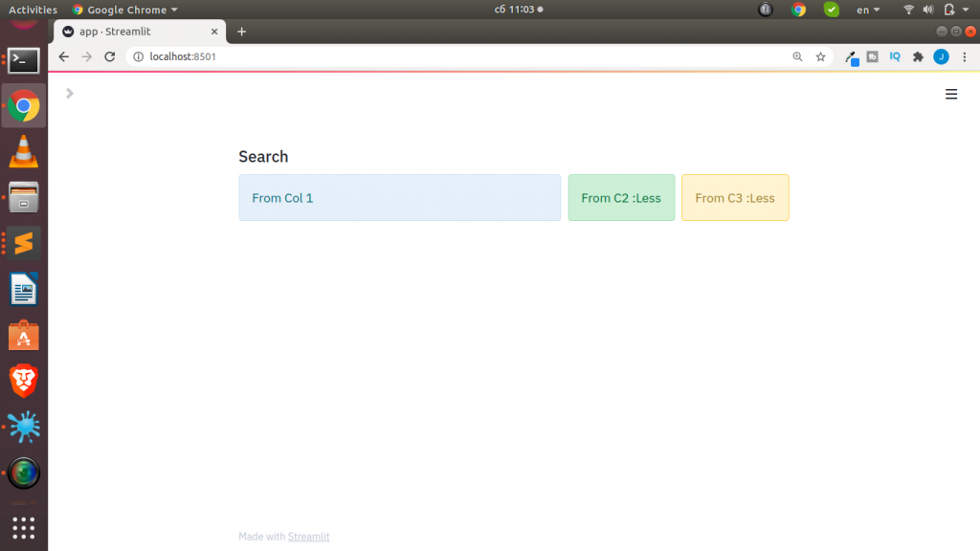Click the 'From C3 :Less' warning box
Image resolution: width=980 pixels, height=551 pixels.
point(735,197)
